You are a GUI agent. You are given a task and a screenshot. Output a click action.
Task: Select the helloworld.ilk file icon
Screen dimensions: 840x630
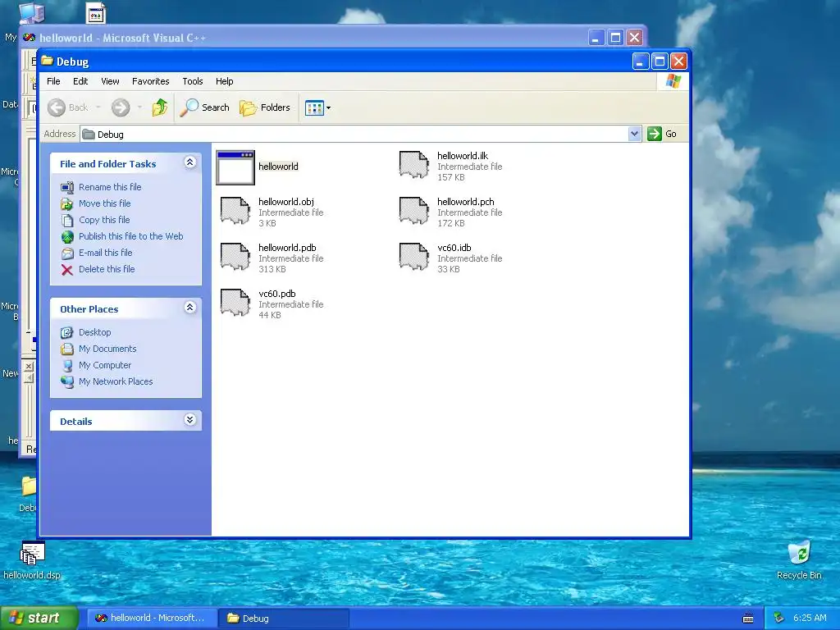[x=414, y=165]
